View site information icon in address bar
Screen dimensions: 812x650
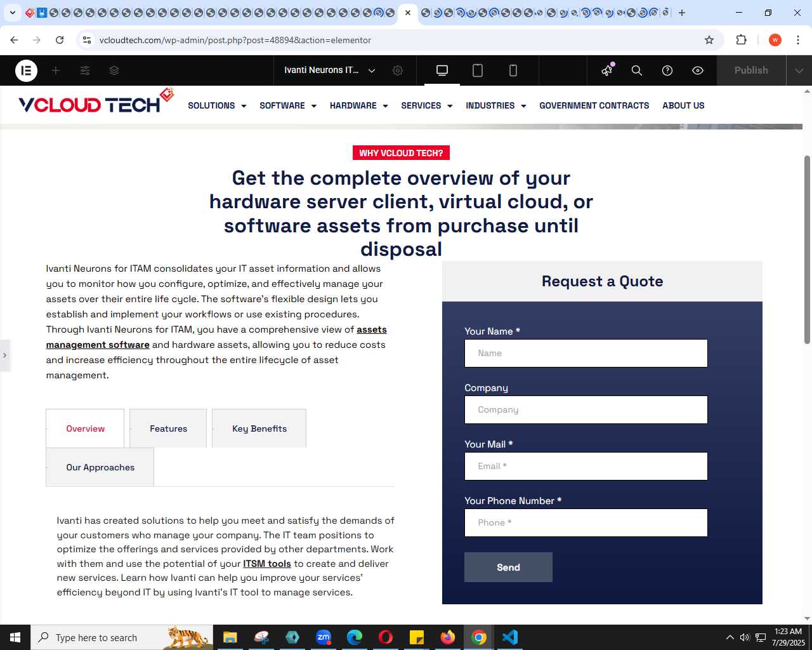click(87, 40)
